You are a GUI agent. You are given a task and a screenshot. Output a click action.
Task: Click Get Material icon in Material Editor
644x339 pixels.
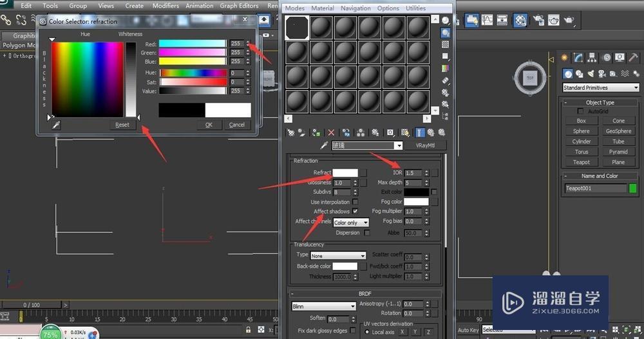click(x=291, y=133)
